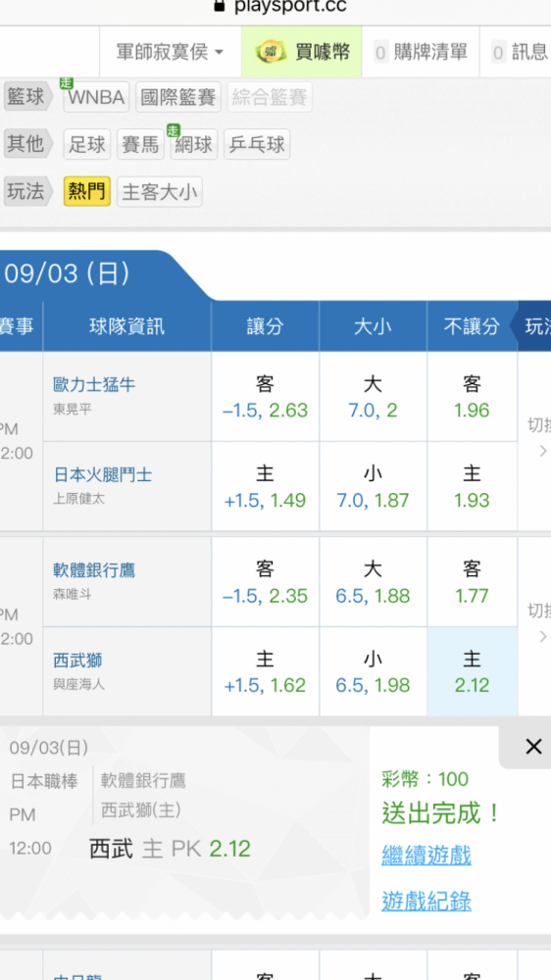
Task: Click the 球隊資訊 column header
Action: pos(126,326)
